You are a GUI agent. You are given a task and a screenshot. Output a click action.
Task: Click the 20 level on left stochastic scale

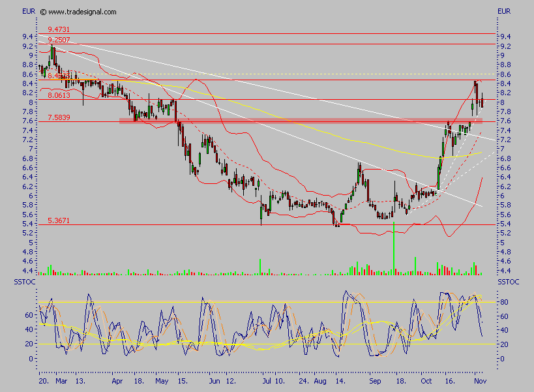(27, 344)
